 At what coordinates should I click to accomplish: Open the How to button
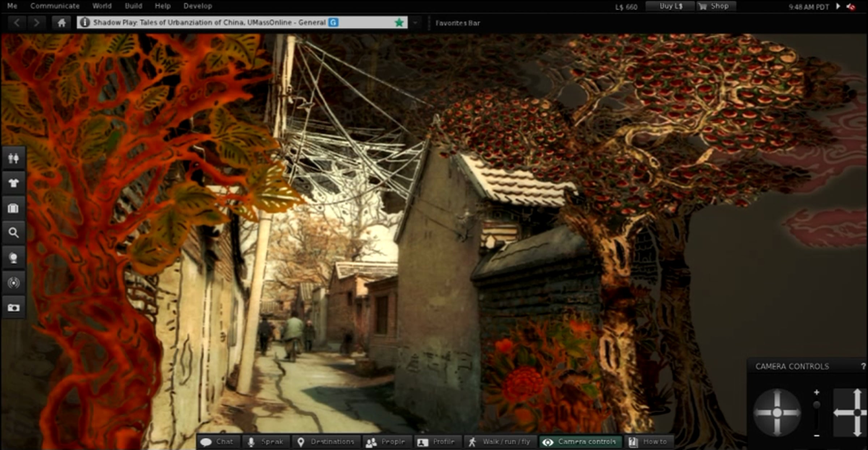pyautogui.click(x=649, y=442)
